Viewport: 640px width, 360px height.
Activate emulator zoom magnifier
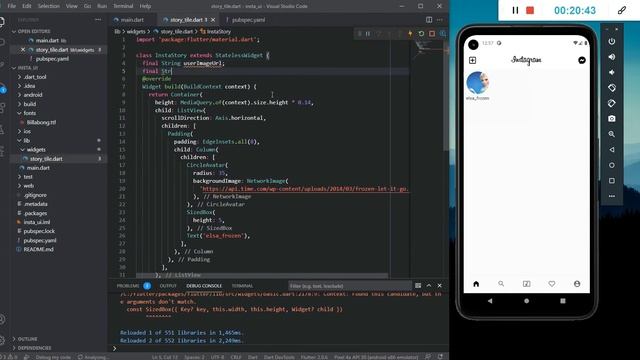click(611, 134)
